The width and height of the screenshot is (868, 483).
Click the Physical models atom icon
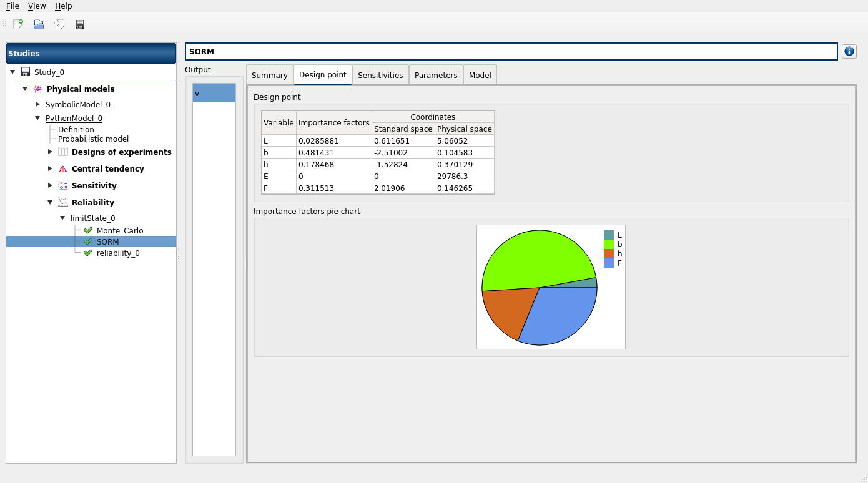click(38, 89)
